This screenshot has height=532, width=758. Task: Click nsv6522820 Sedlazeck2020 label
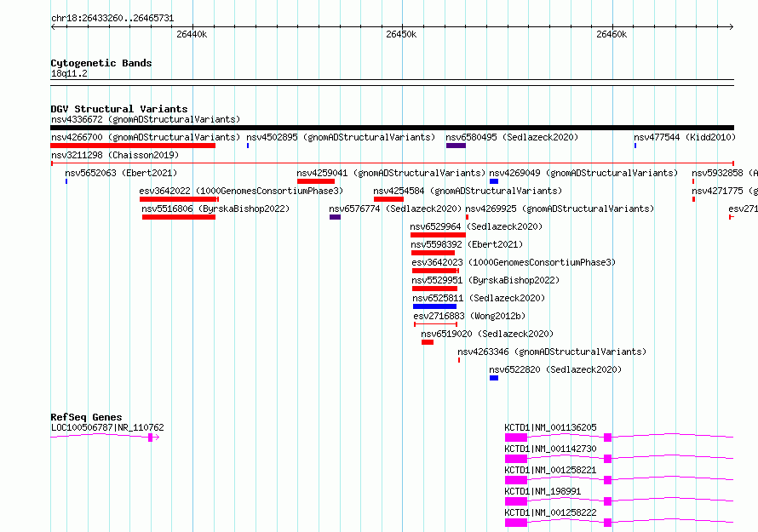tap(555, 369)
